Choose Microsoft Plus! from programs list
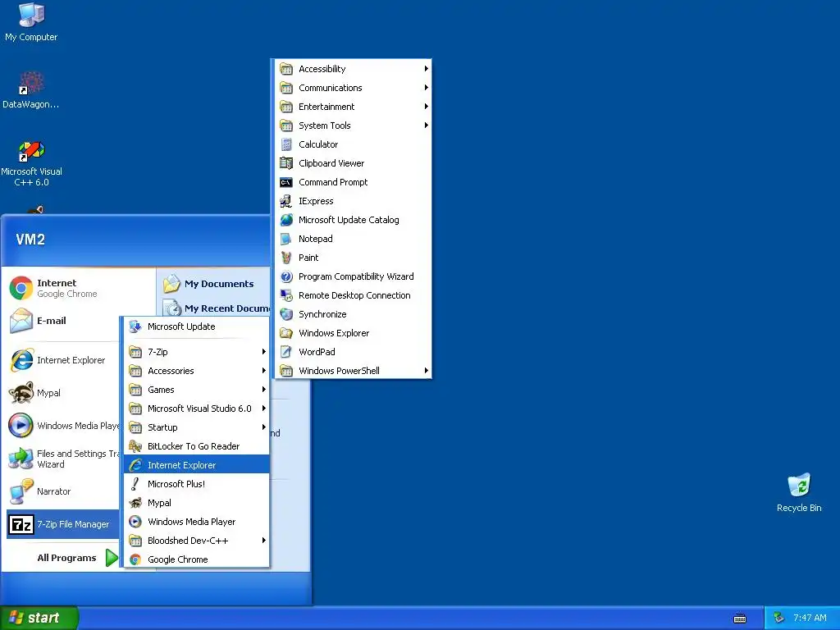 pyautogui.click(x=197, y=484)
